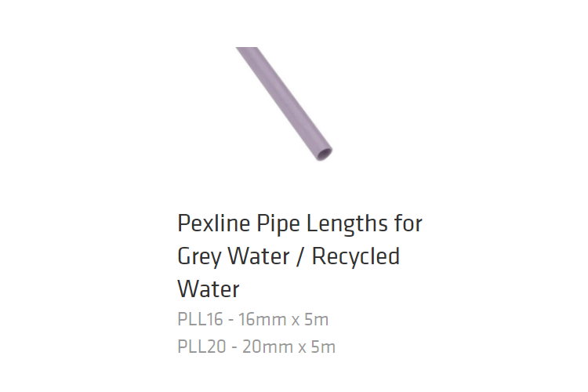Viewport: 588px width, 392px height.
Task: Click the '16mm x 5m' size text
Action: tap(284, 319)
